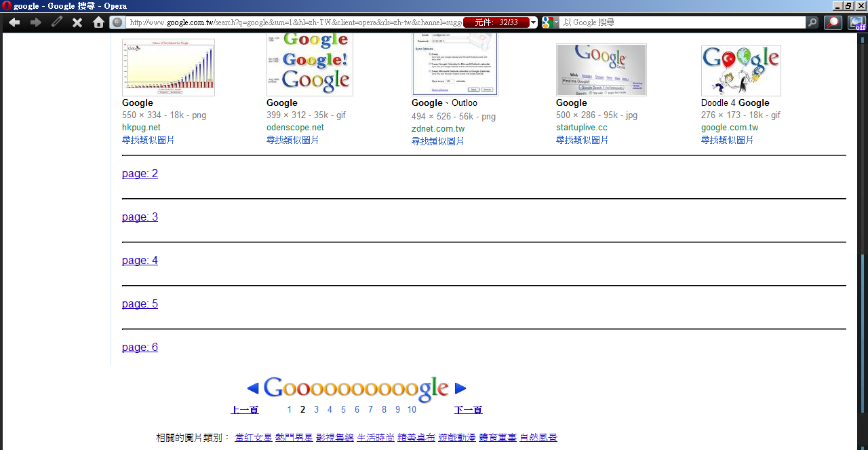
Task: Go to results page 9
Action: tap(397, 410)
